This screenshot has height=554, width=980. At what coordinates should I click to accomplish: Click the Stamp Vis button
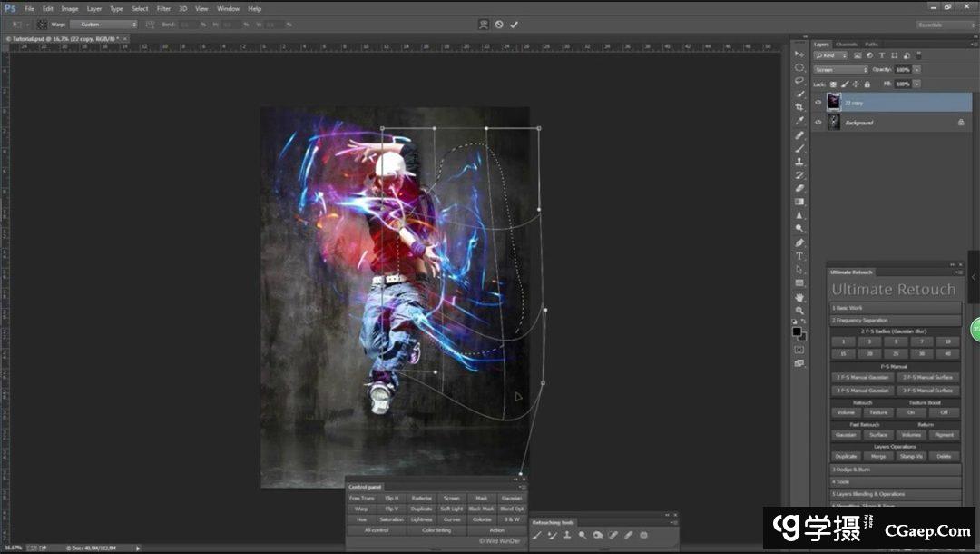911,456
